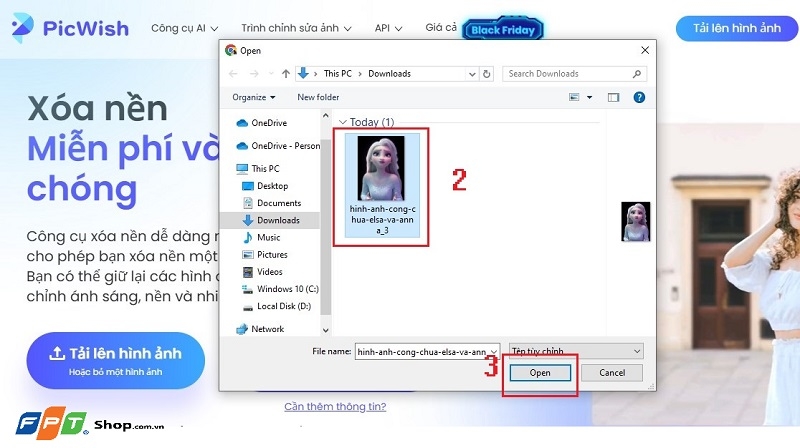Open the Trình chỉnh sửa ảnh menu

296,28
